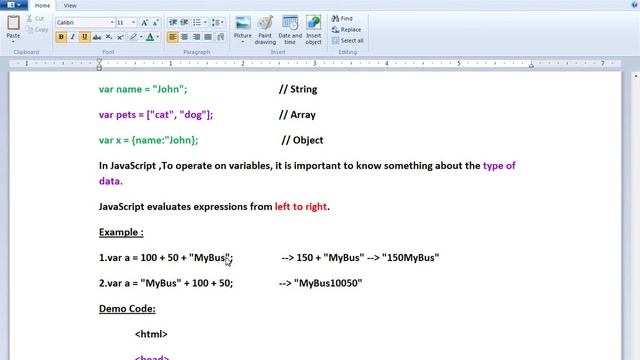
Task: Click the Help icon at top right
Action: [635, 4]
